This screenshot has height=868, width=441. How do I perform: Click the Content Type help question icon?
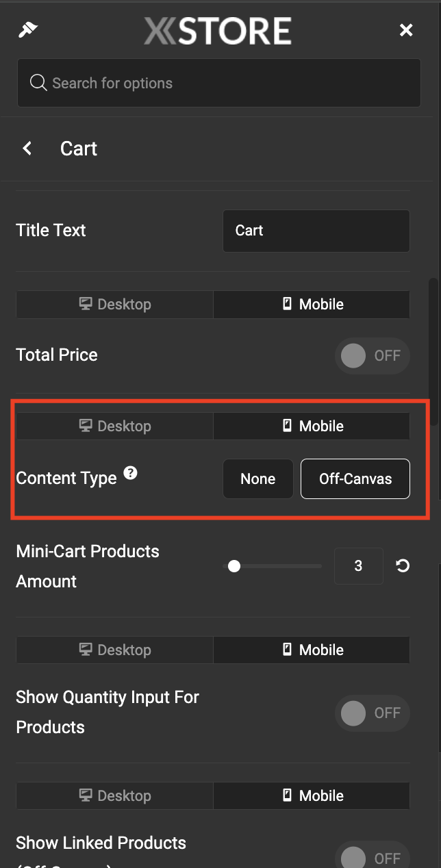coord(130,473)
